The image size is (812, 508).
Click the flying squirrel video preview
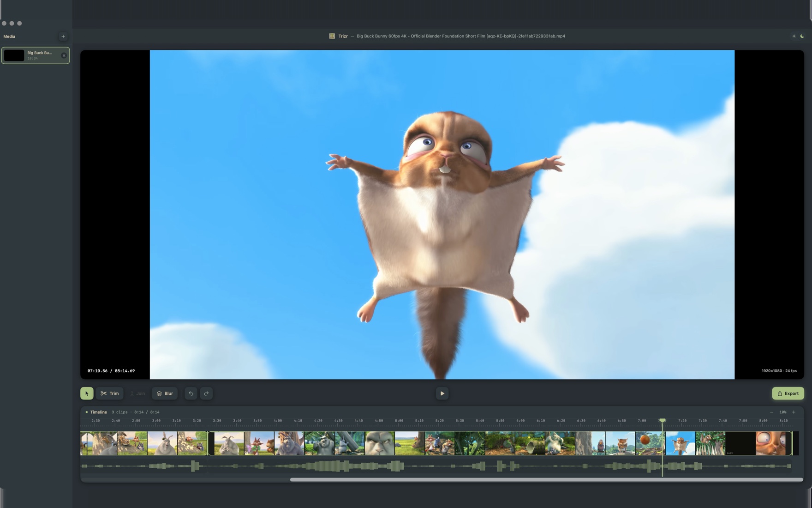tap(442, 215)
